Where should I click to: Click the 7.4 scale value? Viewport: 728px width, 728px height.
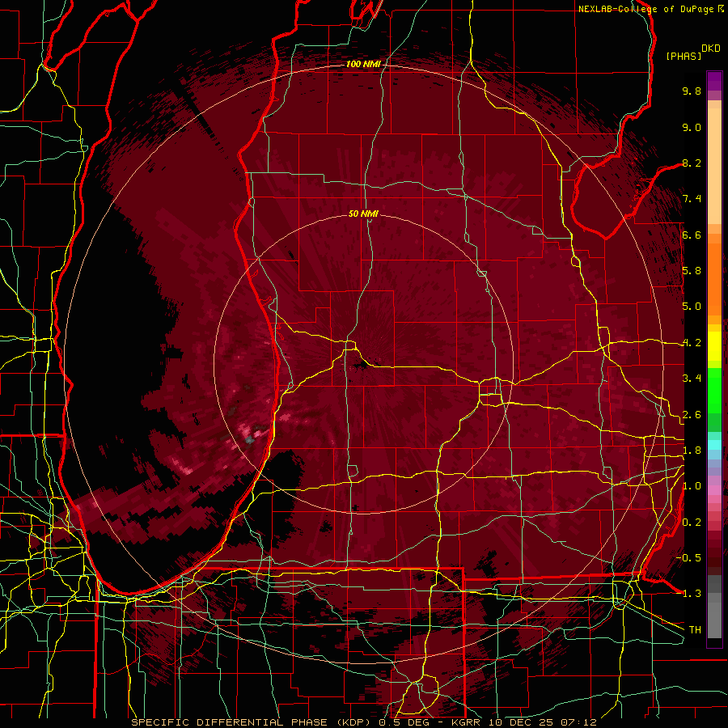pos(692,199)
